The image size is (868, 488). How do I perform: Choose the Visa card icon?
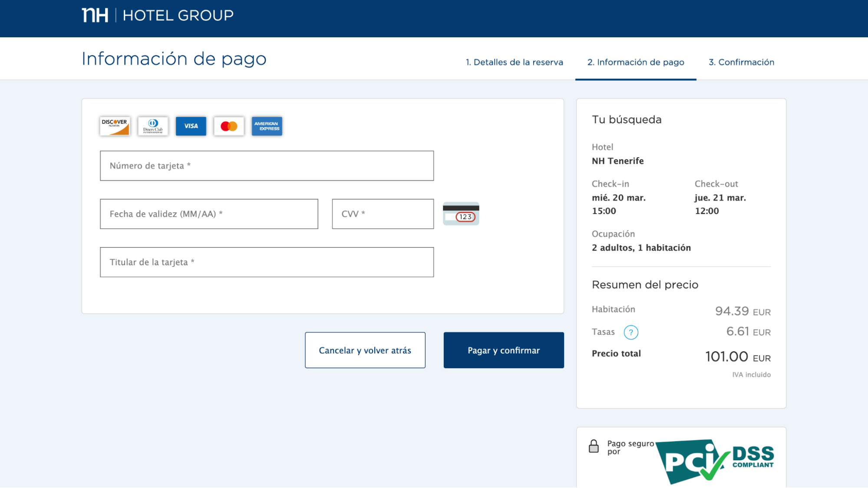point(191,126)
